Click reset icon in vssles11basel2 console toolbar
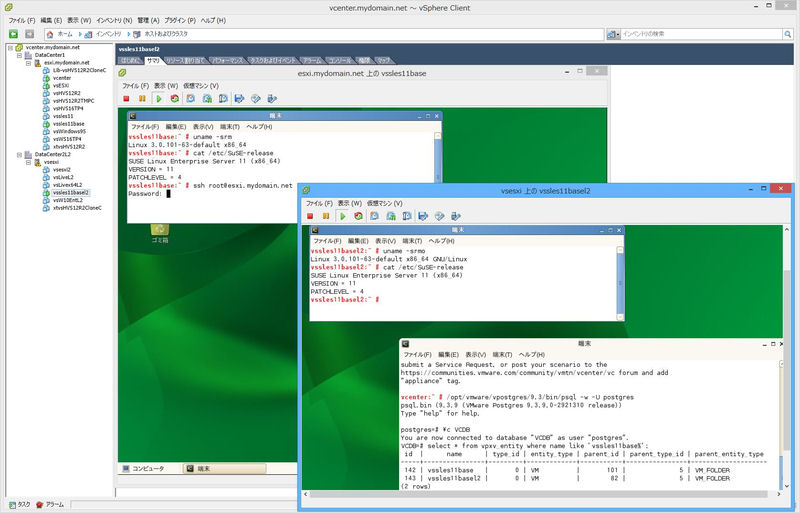The width and height of the screenshot is (800, 513). (358, 216)
